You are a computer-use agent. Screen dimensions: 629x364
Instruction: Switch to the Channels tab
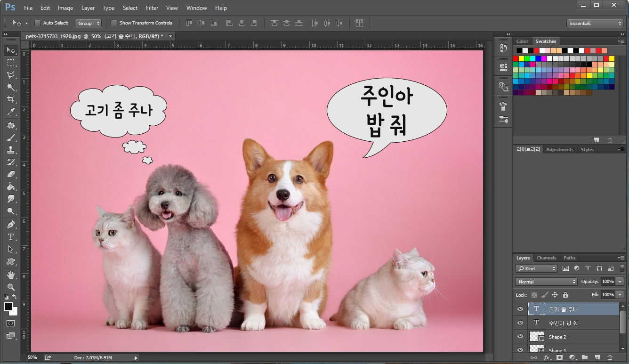coord(546,258)
